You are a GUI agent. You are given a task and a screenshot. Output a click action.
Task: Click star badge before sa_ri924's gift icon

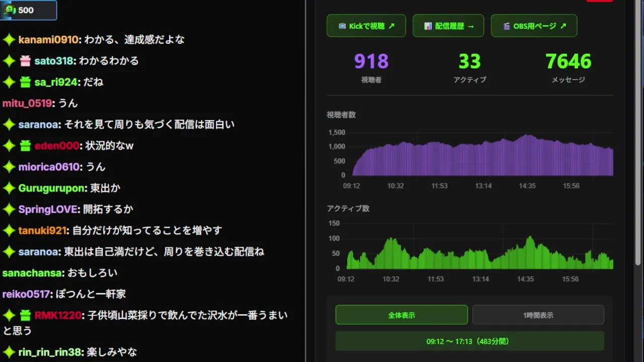9,82
